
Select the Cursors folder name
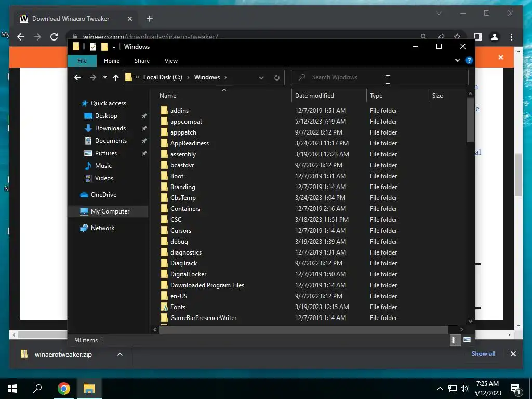click(x=181, y=230)
